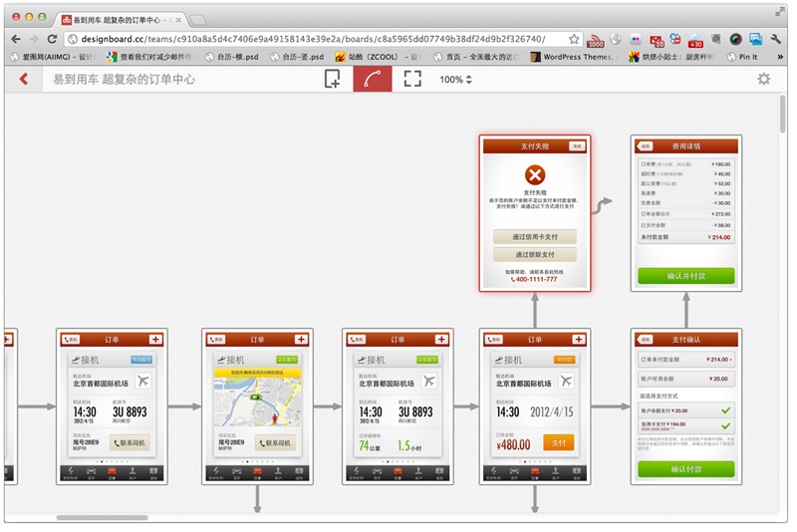Open the browser wrench menu

776,39
